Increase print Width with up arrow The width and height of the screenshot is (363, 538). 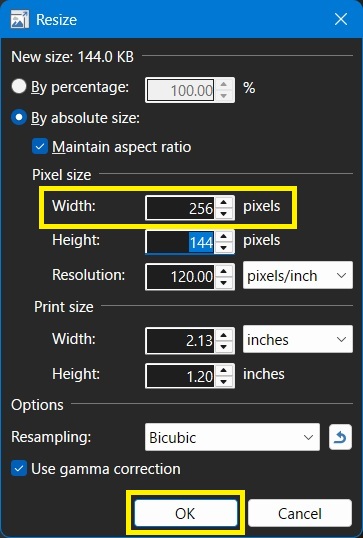(x=224, y=335)
